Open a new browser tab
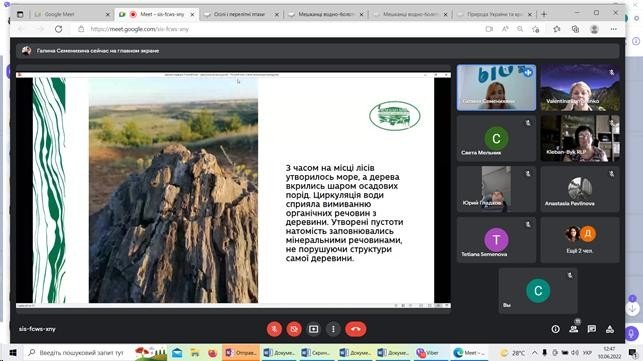The image size is (643, 361). pos(544,14)
